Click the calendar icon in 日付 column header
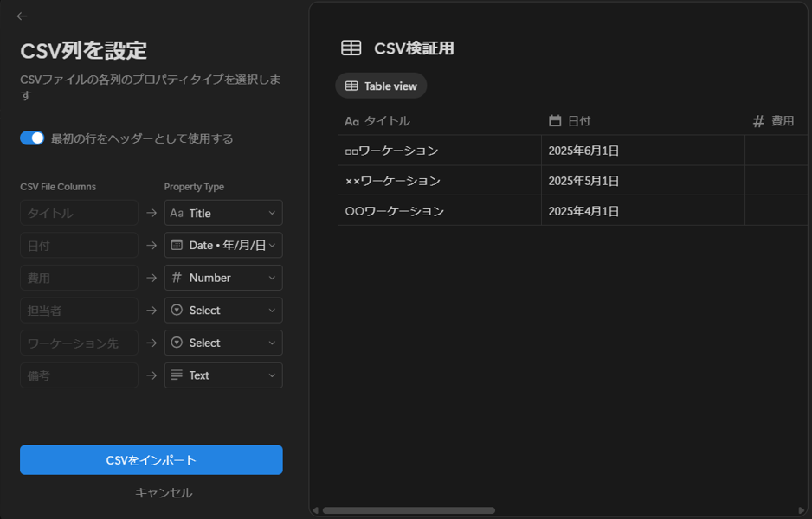812x519 pixels. coord(555,120)
